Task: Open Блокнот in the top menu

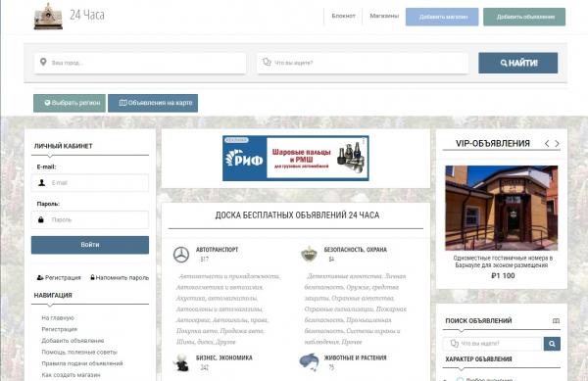Action: (343, 16)
